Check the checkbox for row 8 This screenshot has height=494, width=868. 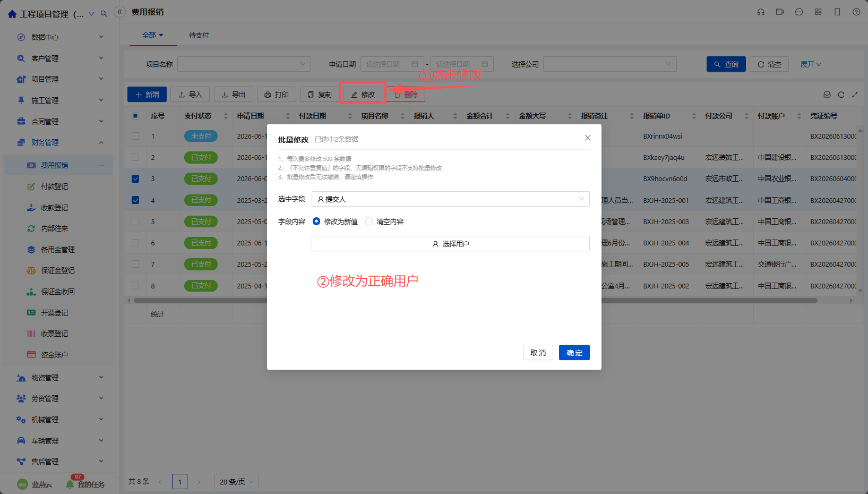(135, 285)
